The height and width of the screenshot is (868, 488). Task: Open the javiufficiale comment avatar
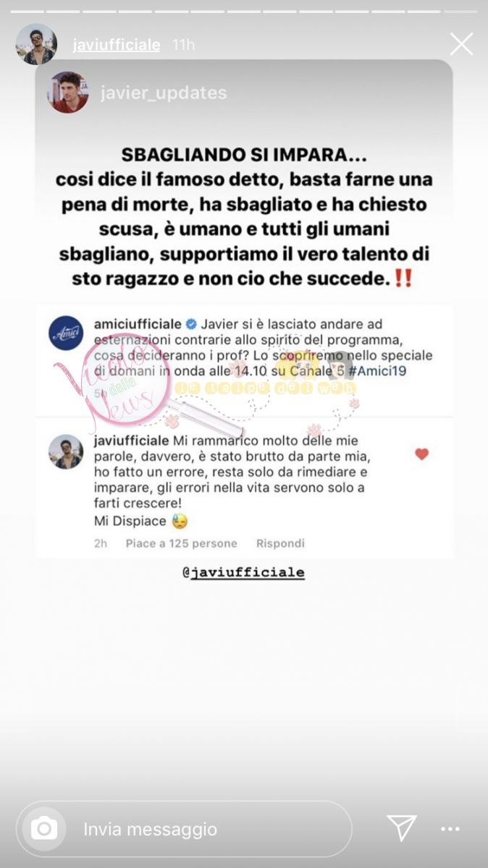pos(66,451)
